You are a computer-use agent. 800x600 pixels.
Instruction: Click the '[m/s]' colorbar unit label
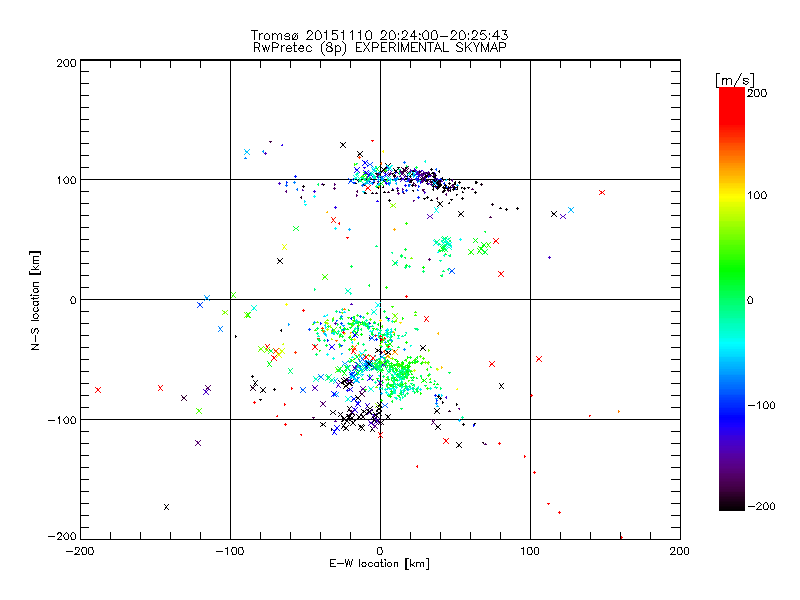734,80
